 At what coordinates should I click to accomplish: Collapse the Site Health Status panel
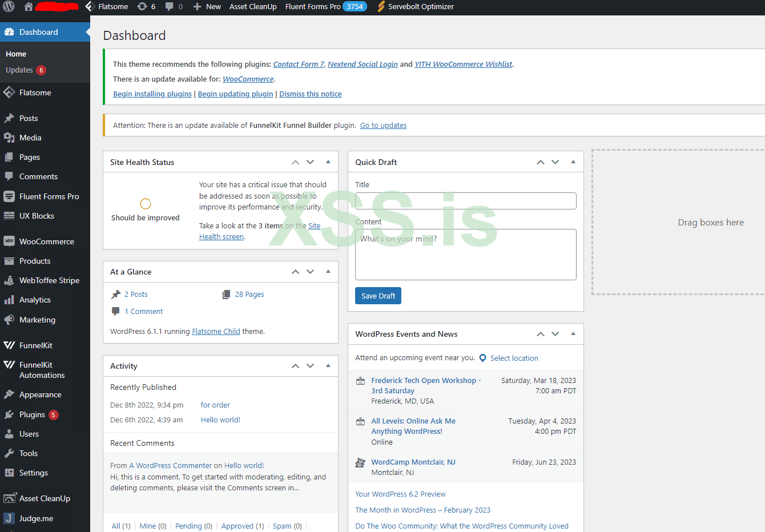point(328,162)
